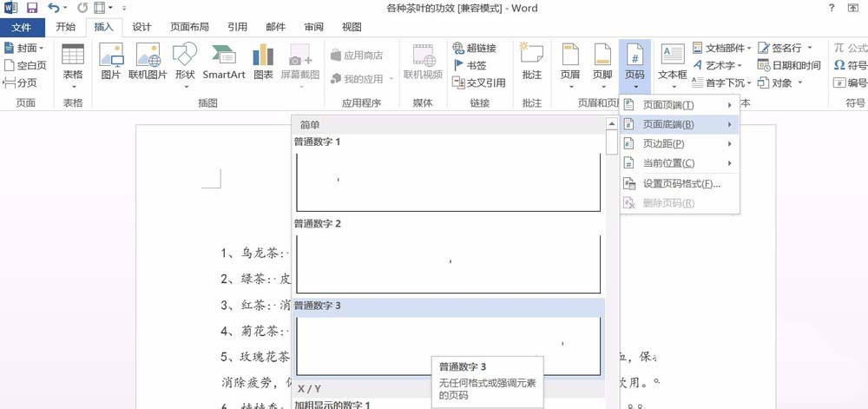Insert a cover page via 封面

tap(23, 48)
